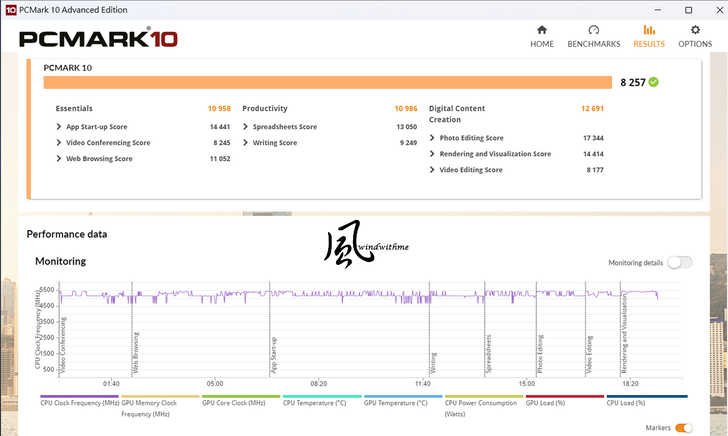Open the HOME page icon
728x436 pixels.
tap(541, 30)
